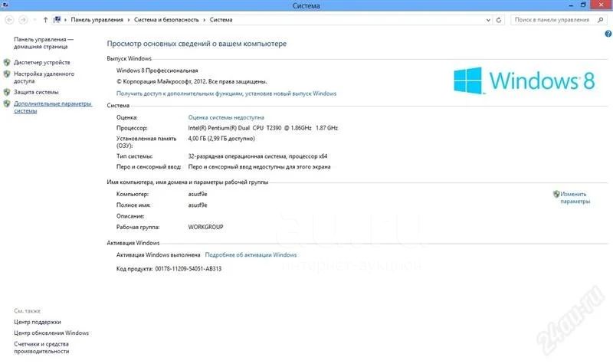Open Подробнее об активации Windows
613x364 pixels.
pos(251,255)
